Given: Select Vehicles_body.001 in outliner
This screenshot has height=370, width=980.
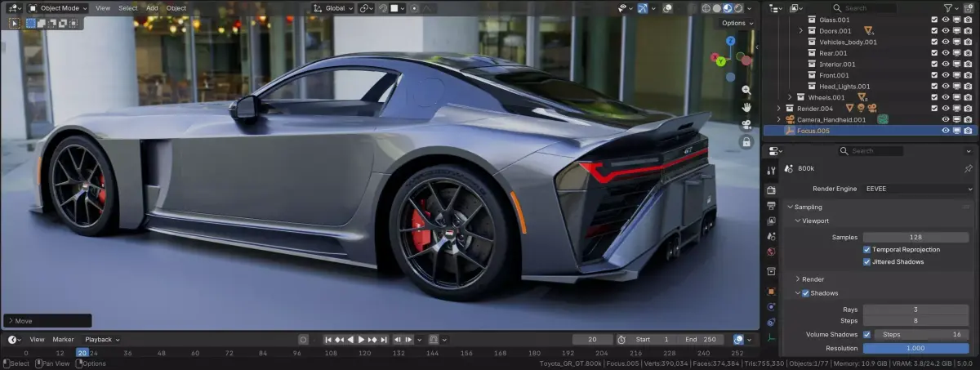Looking at the screenshot, I should [848, 42].
